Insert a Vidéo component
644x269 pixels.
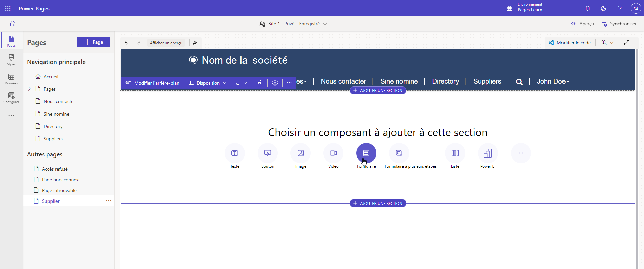pos(333,153)
